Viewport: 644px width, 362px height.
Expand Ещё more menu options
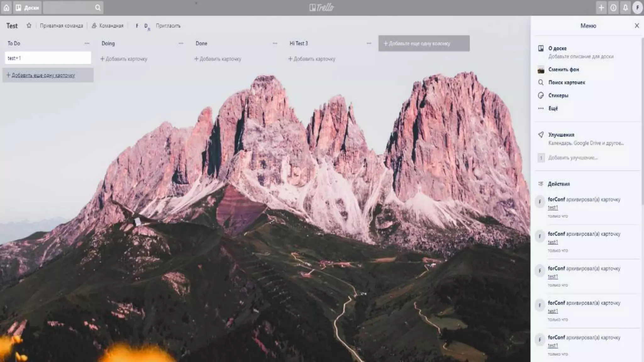coord(553,108)
